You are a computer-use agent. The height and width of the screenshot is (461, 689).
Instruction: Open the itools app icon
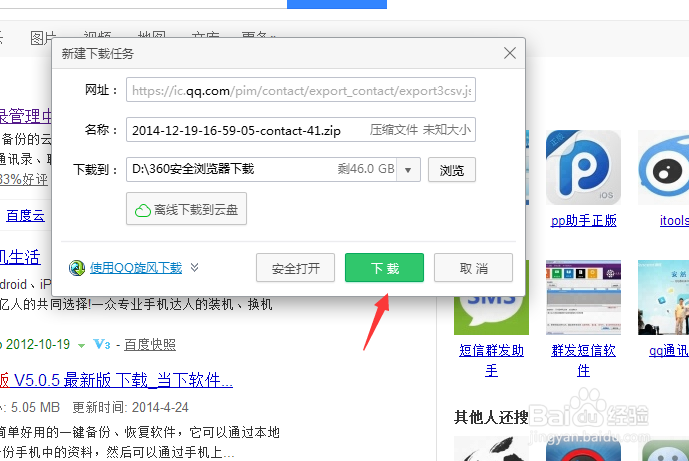[x=664, y=167]
